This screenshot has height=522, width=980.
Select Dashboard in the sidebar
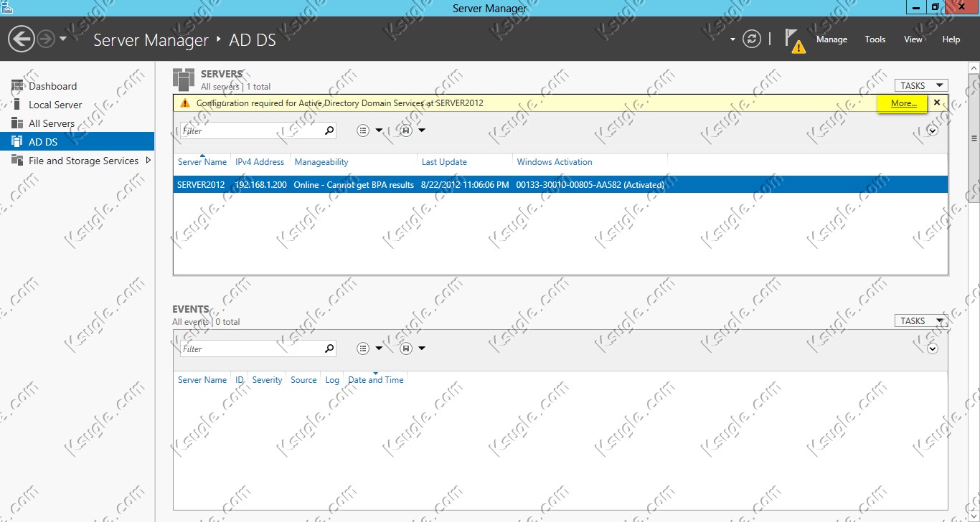click(x=52, y=86)
